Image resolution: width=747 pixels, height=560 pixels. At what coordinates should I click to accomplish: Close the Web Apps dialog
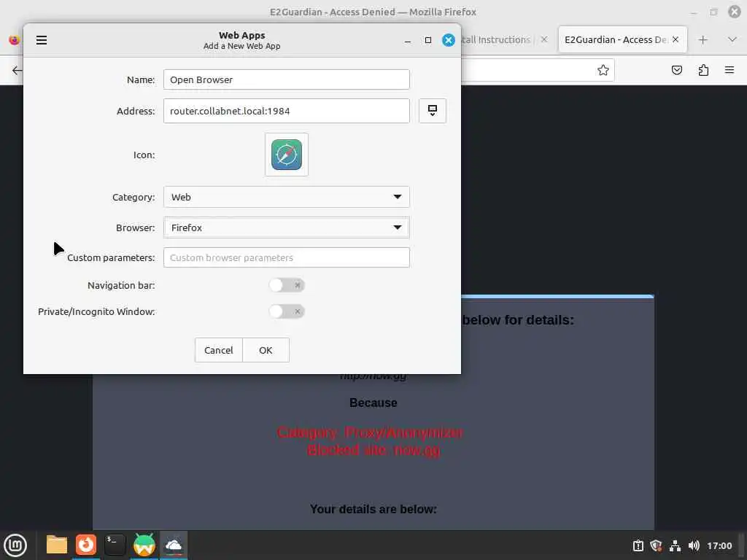[449, 40]
